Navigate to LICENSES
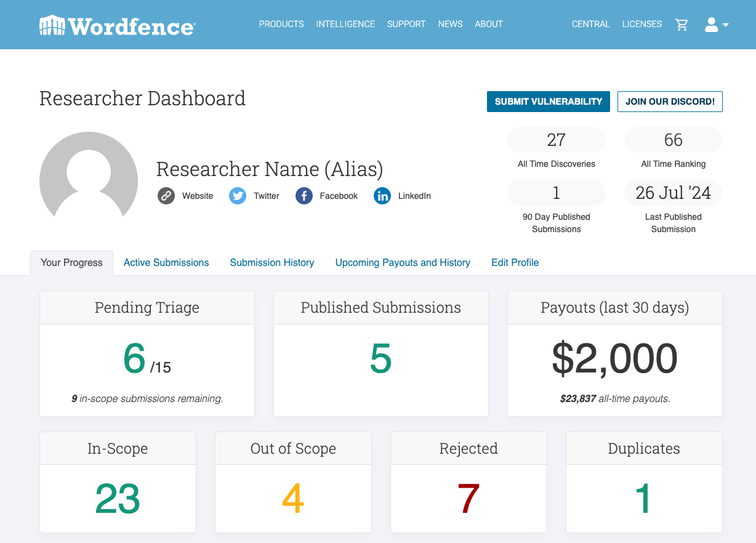This screenshot has width=756, height=543. click(x=642, y=24)
